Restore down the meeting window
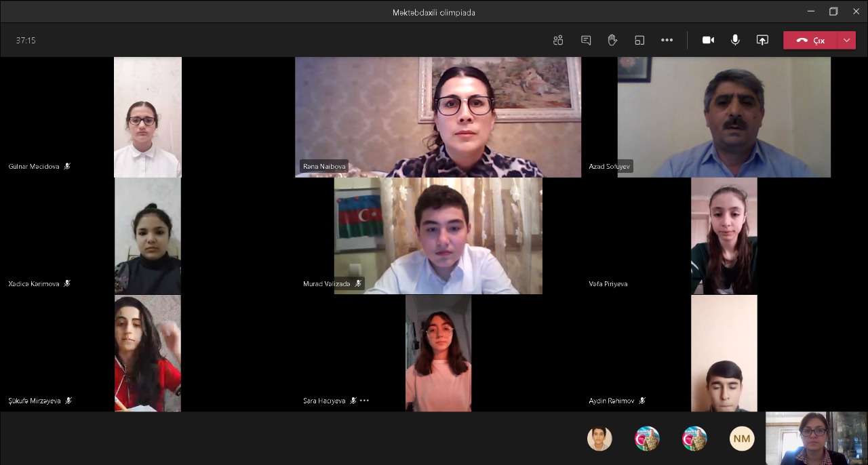This screenshot has width=868, height=465. tap(833, 12)
